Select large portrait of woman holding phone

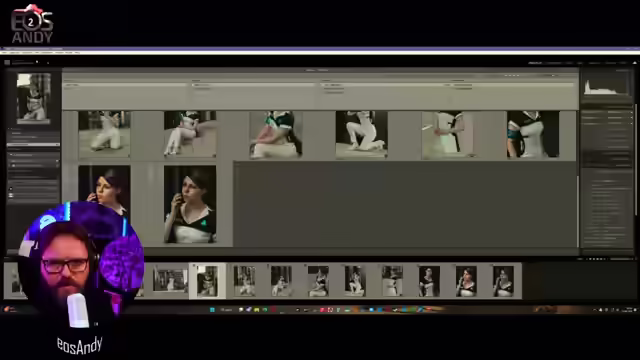point(190,204)
